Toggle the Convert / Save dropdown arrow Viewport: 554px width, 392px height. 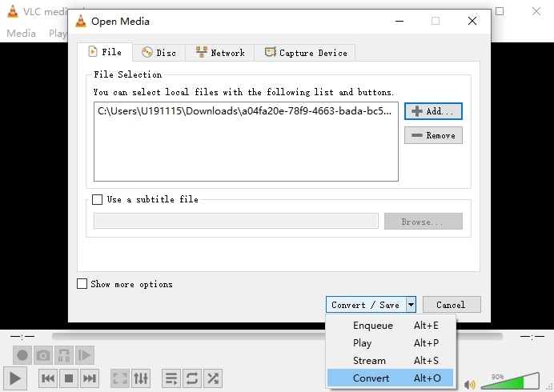411,305
